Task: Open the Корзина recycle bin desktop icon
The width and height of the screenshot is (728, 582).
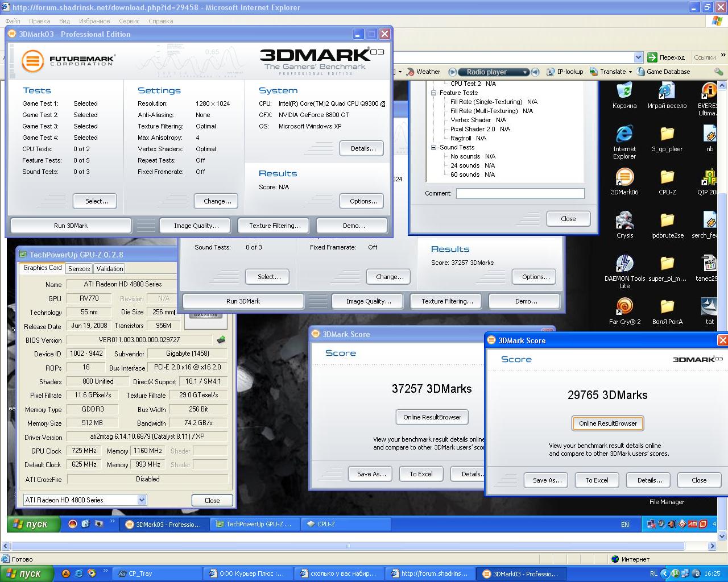Action: click(x=624, y=95)
